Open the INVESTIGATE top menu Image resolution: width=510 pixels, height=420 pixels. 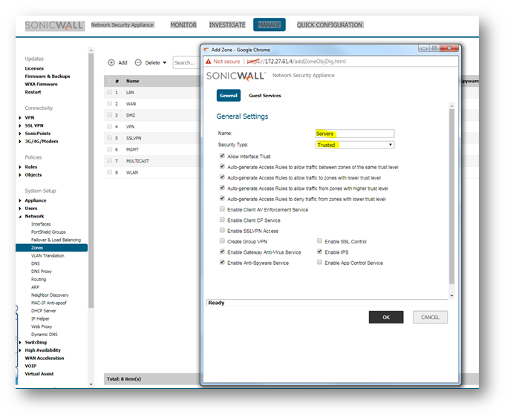coord(227,24)
